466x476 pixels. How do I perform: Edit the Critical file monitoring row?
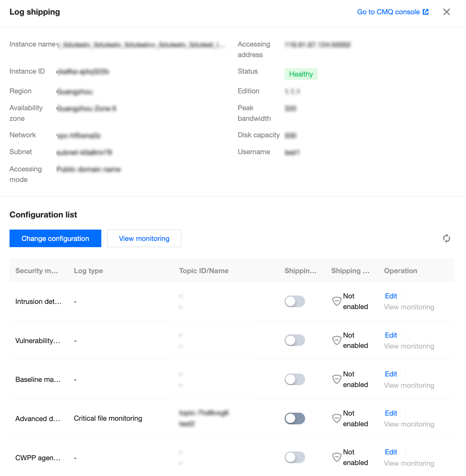[391, 413]
